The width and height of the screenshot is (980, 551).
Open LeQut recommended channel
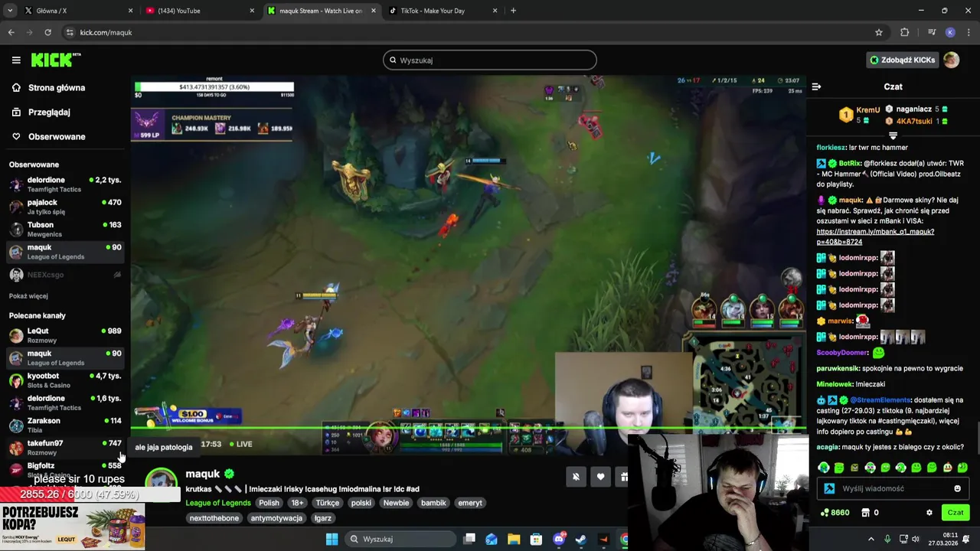pos(65,335)
